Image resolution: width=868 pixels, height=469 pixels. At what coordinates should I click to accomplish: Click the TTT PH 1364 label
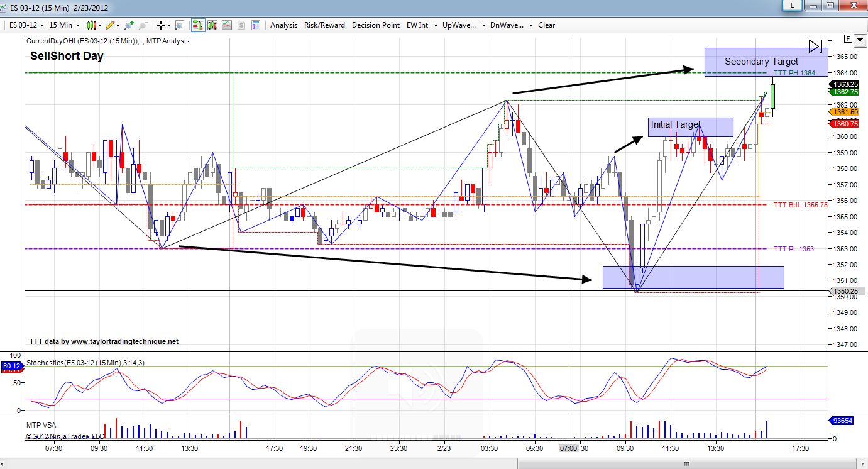pyautogui.click(x=794, y=73)
